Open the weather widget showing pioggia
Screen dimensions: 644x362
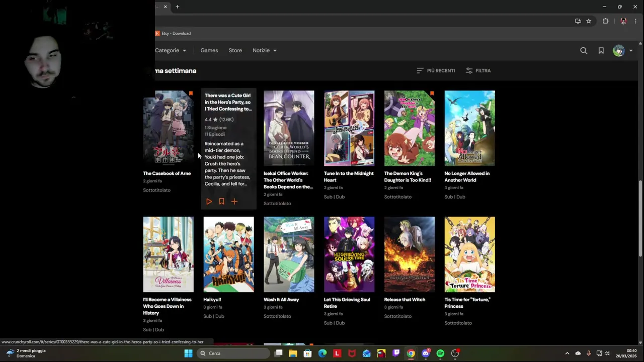[26, 353]
